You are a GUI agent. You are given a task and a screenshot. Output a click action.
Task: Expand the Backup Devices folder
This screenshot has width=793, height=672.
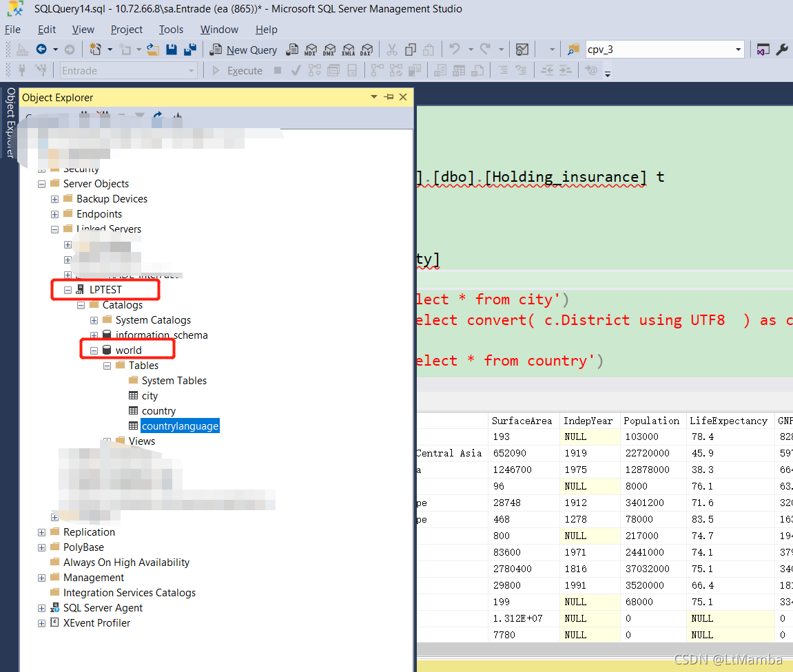[x=54, y=199]
